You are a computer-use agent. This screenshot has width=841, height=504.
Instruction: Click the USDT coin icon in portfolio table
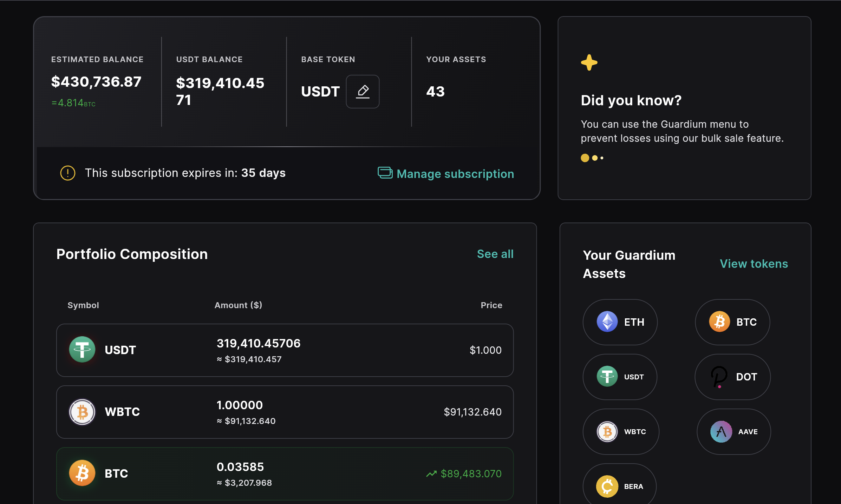pos(82,350)
